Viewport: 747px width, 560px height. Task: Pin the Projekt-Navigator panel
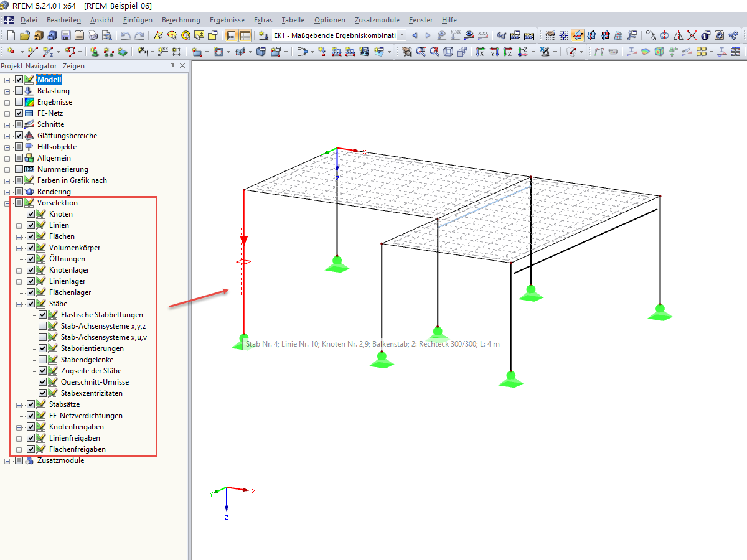pyautogui.click(x=172, y=66)
